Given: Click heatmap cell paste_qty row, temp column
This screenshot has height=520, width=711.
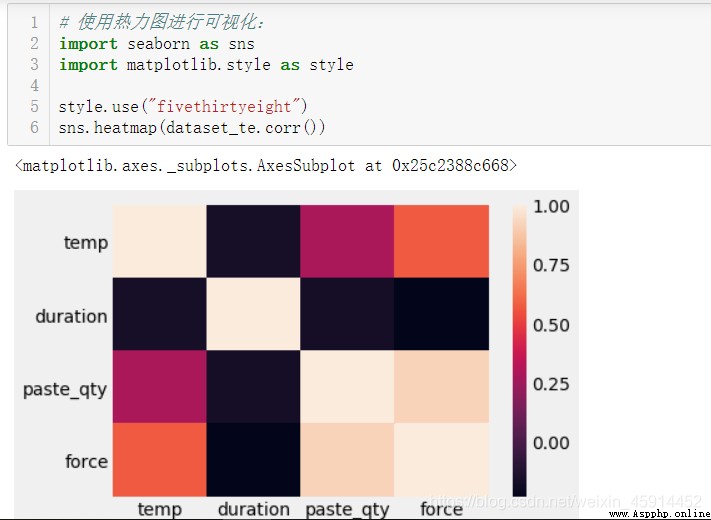Looking at the screenshot, I should 160,387.
